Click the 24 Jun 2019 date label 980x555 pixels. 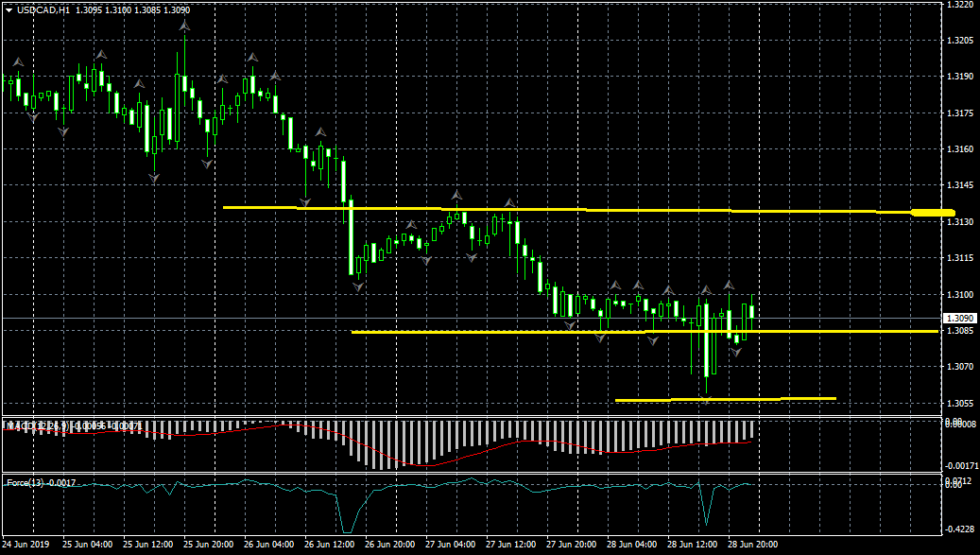point(26,545)
